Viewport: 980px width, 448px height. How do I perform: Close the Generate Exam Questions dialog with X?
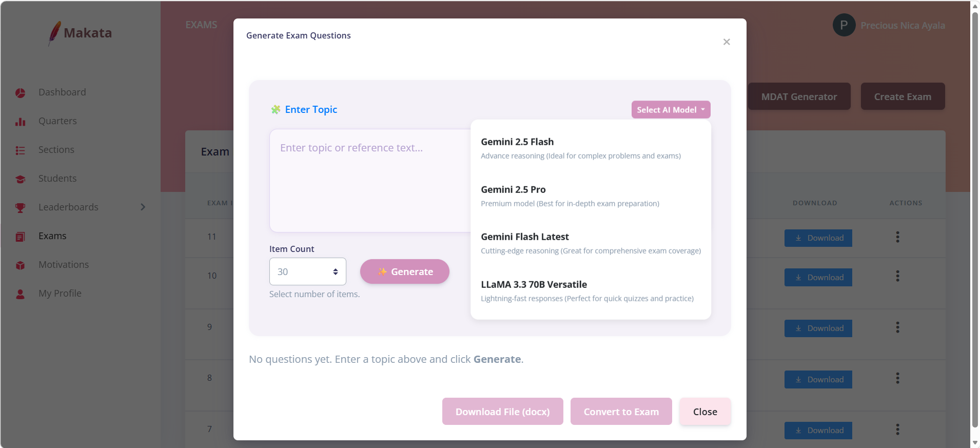(727, 42)
